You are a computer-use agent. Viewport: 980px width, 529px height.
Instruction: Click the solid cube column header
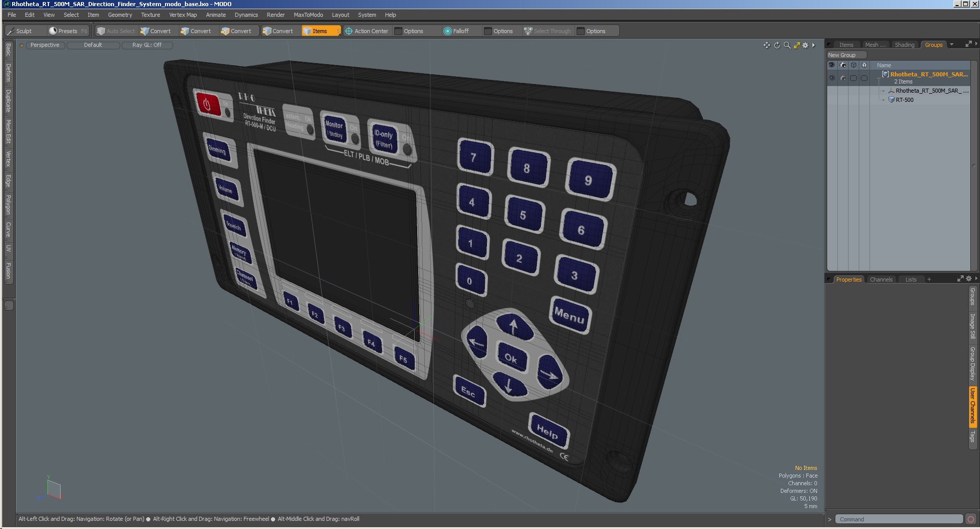tap(864, 65)
